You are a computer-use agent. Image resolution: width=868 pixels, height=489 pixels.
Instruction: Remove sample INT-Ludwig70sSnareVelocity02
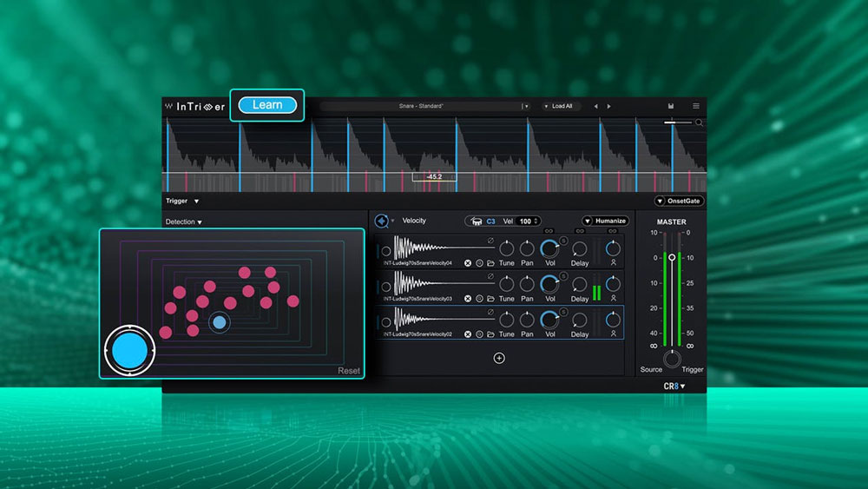pyautogui.click(x=468, y=334)
